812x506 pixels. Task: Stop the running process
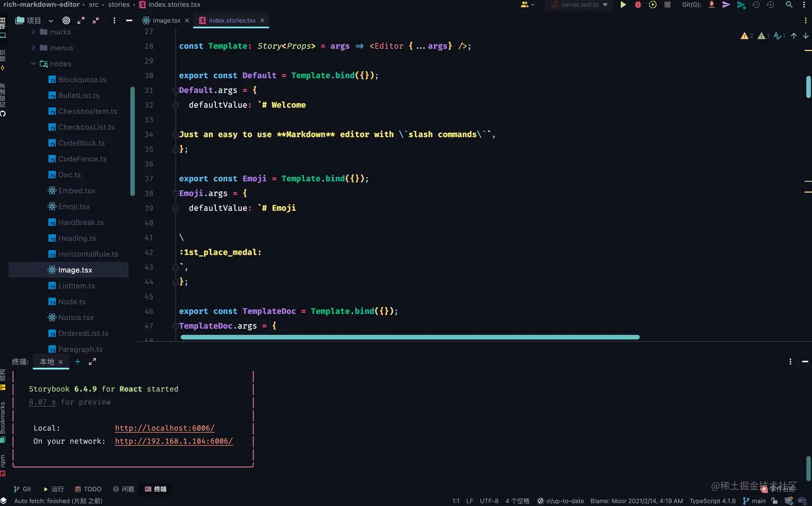pos(668,5)
